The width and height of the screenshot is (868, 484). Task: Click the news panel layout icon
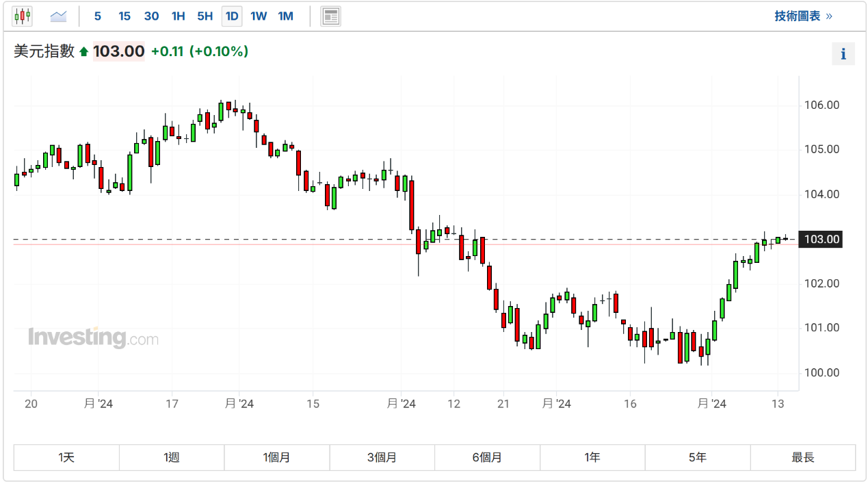pyautogui.click(x=330, y=16)
